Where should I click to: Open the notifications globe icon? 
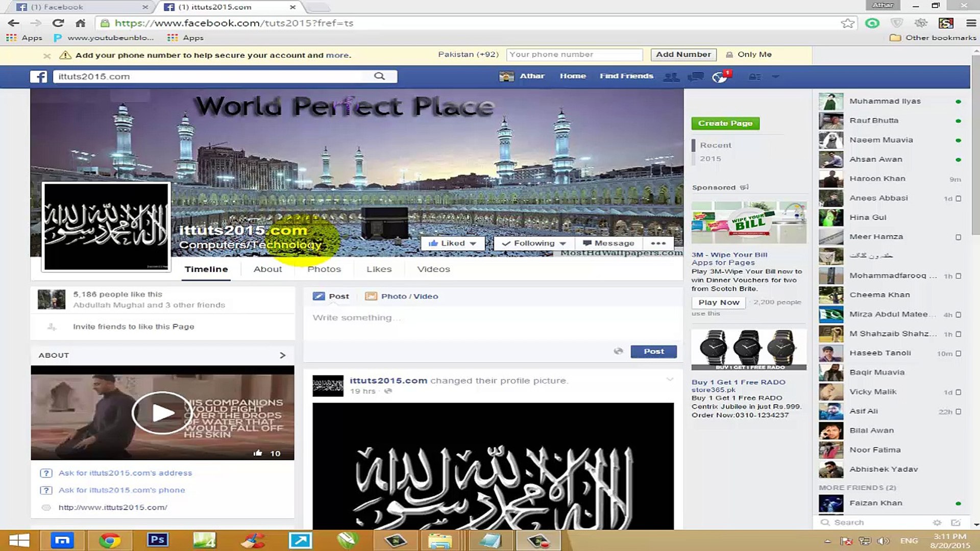pos(721,76)
